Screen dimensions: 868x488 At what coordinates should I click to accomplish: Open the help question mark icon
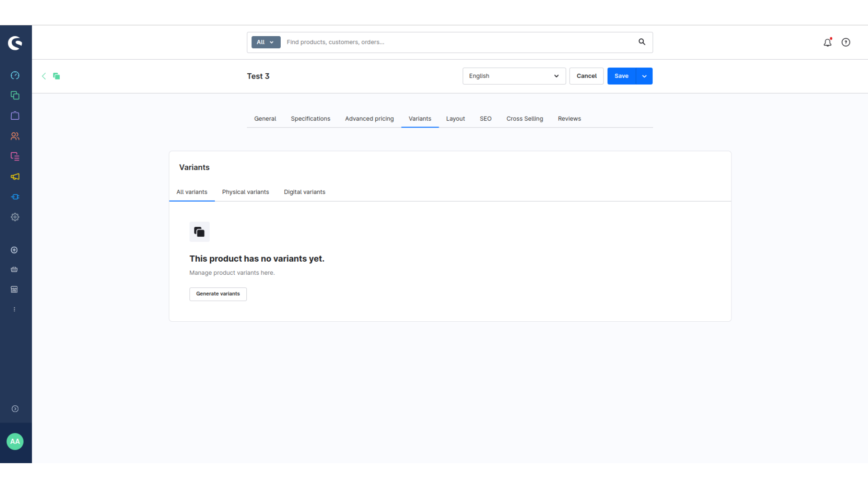pyautogui.click(x=846, y=42)
